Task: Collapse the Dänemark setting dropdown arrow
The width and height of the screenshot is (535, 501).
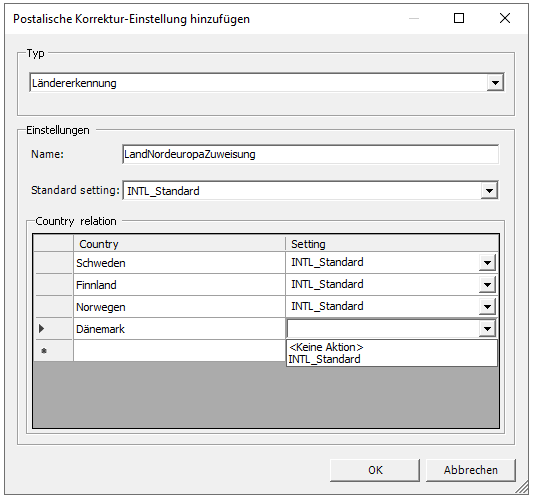Action: 487,329
